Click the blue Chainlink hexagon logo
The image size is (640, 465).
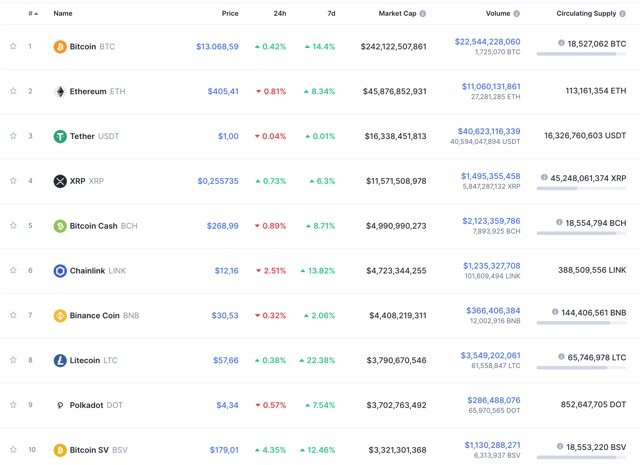pyautogui.click(x=60, y=271)
